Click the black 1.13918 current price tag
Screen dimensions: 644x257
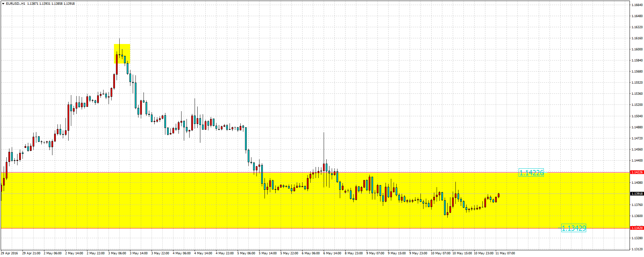pos(637,194)
